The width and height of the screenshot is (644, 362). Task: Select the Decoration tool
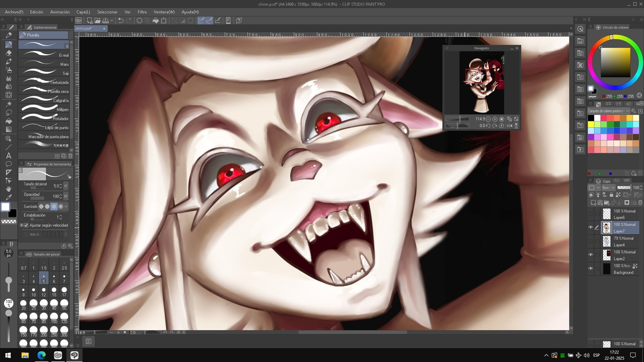pos(9,78)
